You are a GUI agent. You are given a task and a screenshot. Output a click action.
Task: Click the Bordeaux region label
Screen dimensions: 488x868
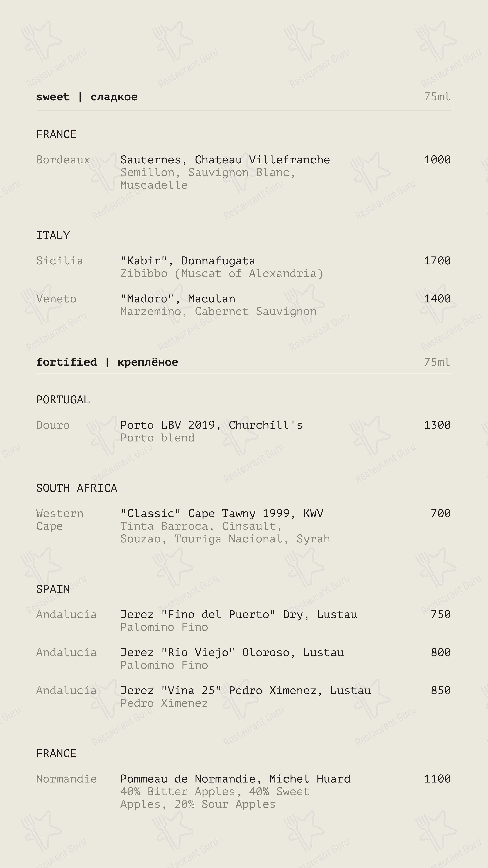pyautogui.click(x=63, y=160)
